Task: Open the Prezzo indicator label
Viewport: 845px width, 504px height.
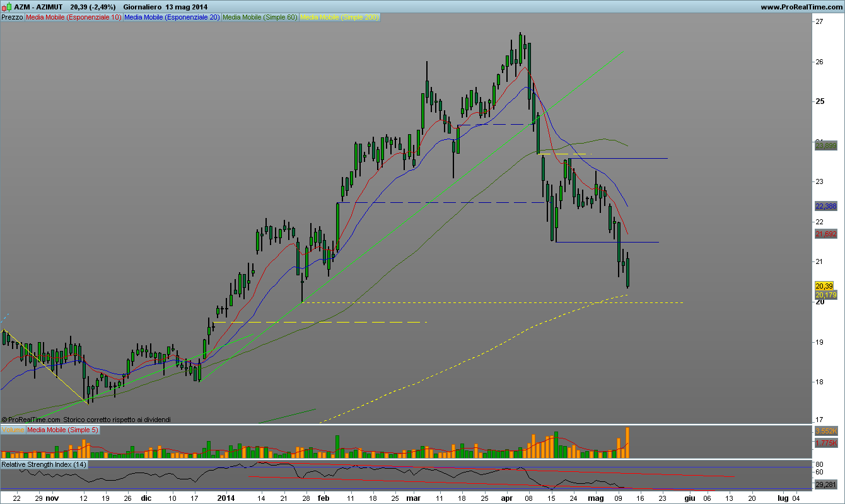Action: pyautogui.click(x=13, y=18)
